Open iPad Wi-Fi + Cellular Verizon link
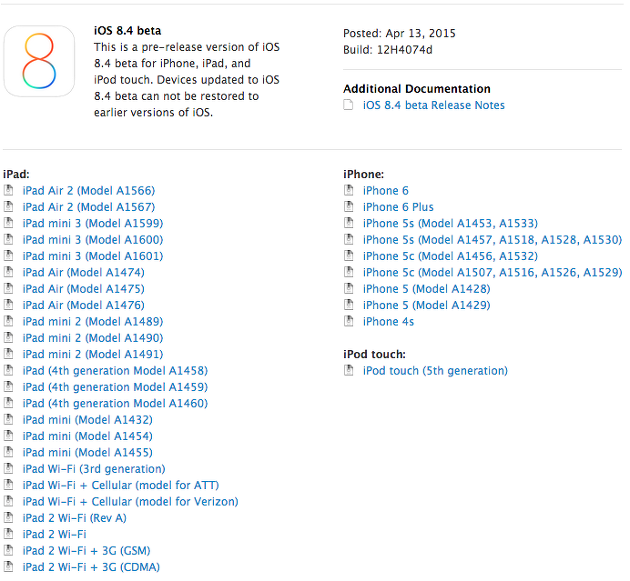 point(131,501)
